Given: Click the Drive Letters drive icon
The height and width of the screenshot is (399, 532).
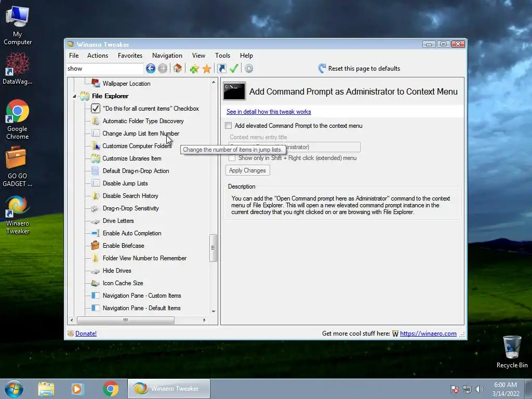Looking at the screenshot, I should tap(96, 221).
